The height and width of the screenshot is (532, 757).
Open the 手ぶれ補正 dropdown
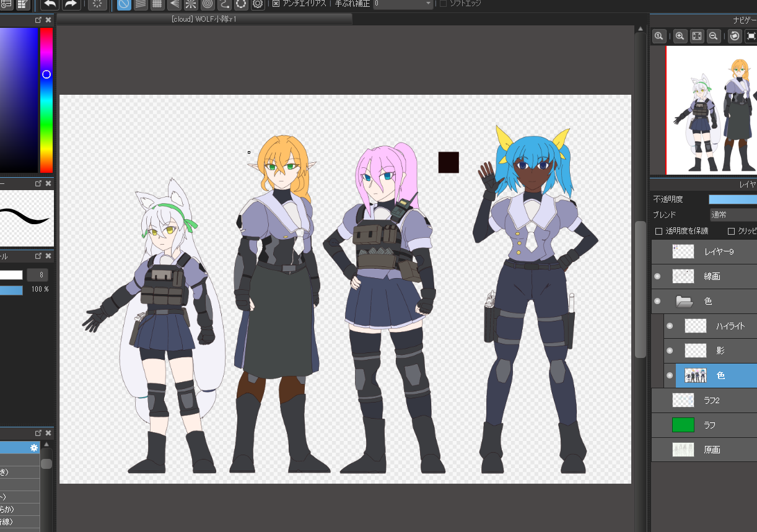click(x=403, y=4)
